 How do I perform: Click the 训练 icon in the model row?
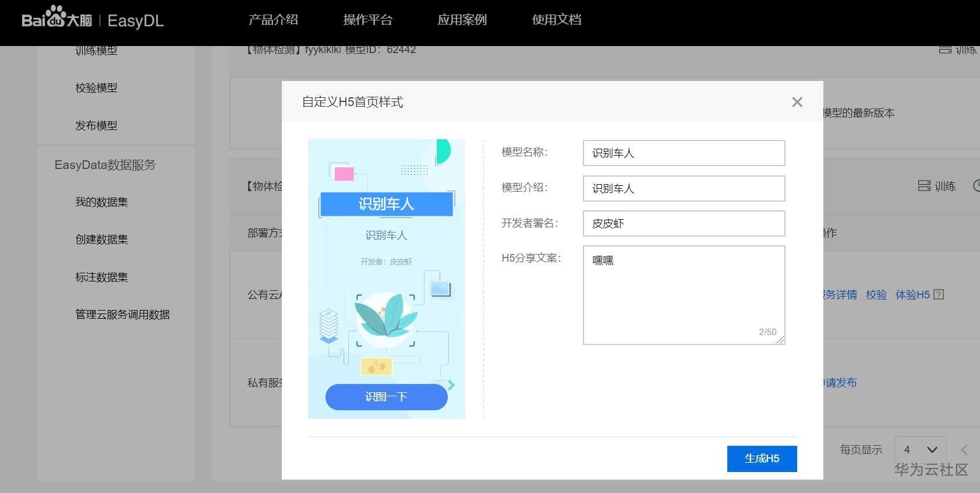[924, 186]
